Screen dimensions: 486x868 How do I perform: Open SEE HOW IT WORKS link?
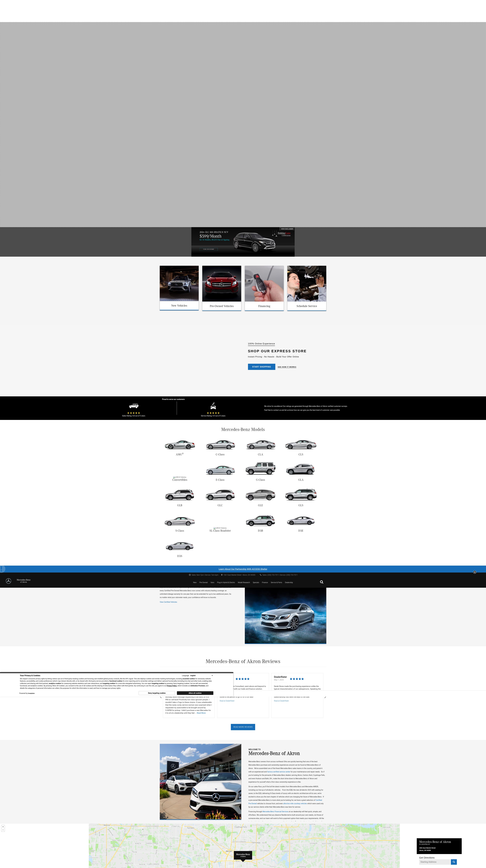click(287, 367)
